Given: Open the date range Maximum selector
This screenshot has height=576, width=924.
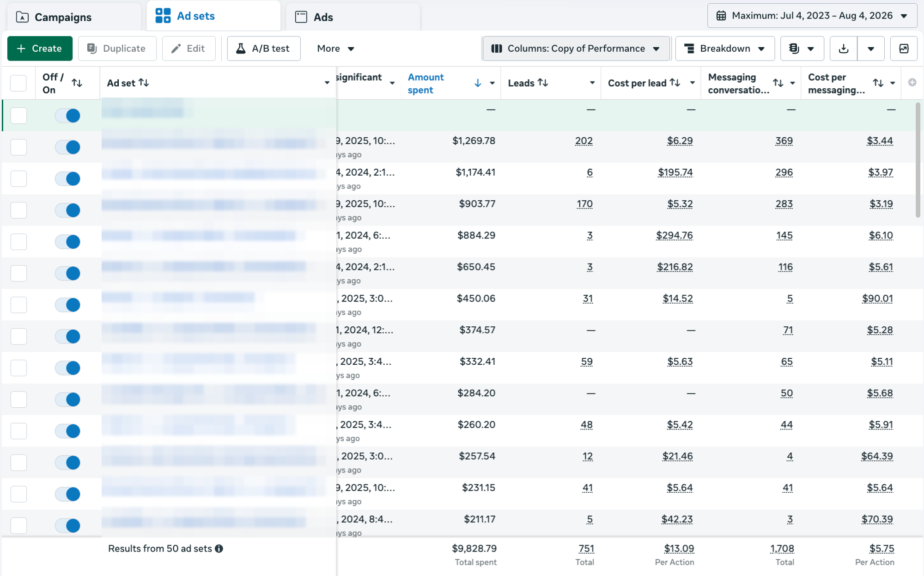Looking at the screenshot, I should [812, 16].
